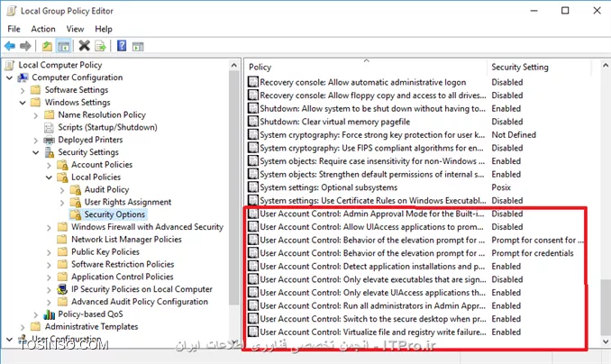The image size is (611, 364).
Task: Click 'Prompt for credentials' setting value
Action: point(533,253)
